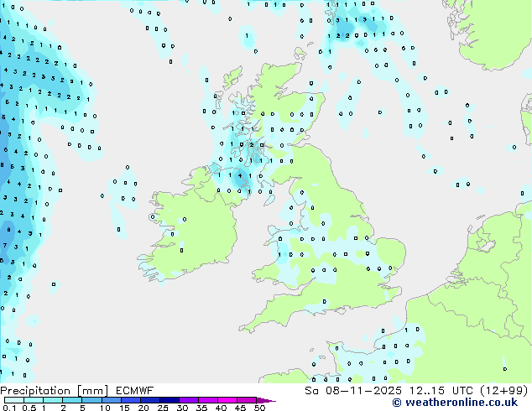The height and width of the screenshot is (411, 532).
Task: Pick the 20–25 mm legend swatch
Action: [149, 400]
